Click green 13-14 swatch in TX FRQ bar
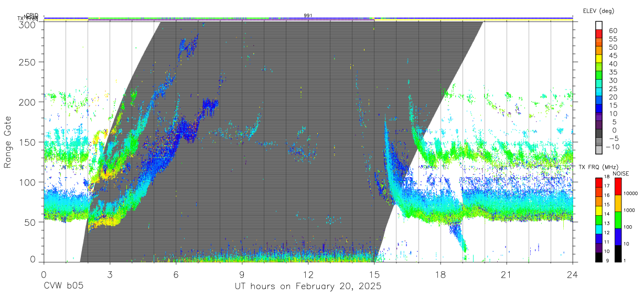644x297 pixels. point(599,220)
